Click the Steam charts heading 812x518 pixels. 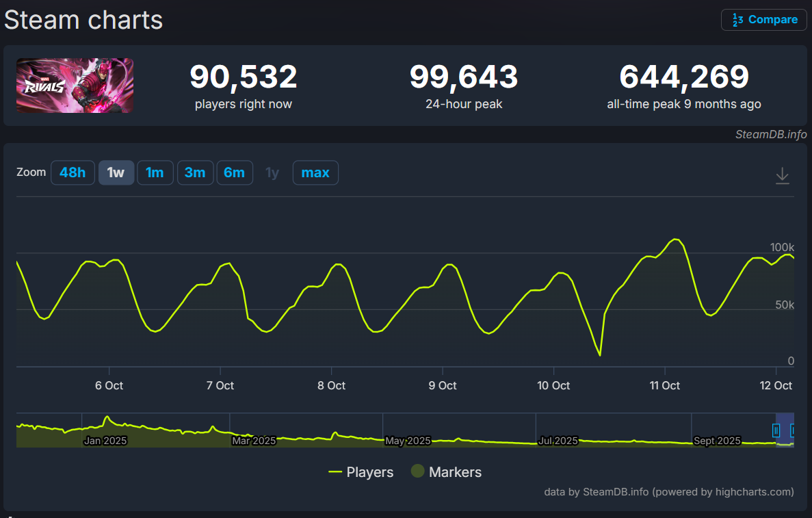coord(83,21)
